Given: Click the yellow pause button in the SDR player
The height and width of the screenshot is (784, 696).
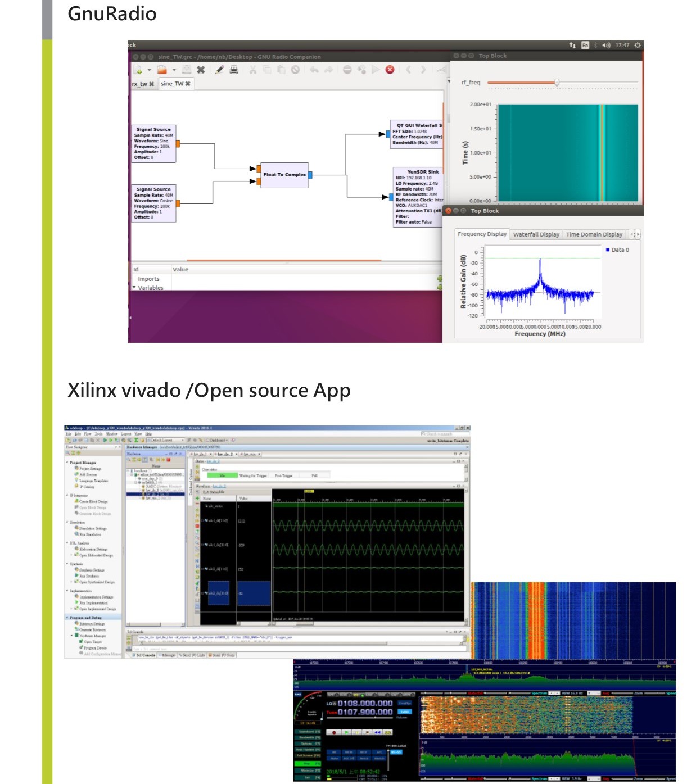Looking at the screenshot, I should (x=357, y=732).
